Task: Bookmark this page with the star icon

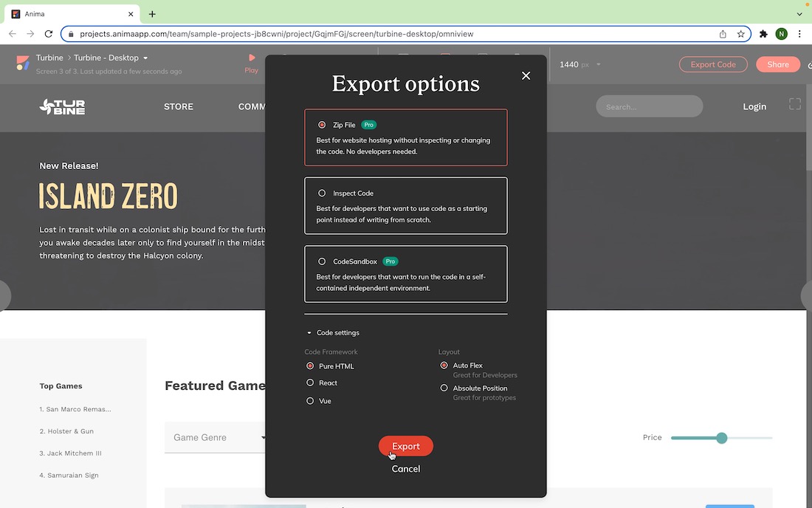Action: [740, 34]
